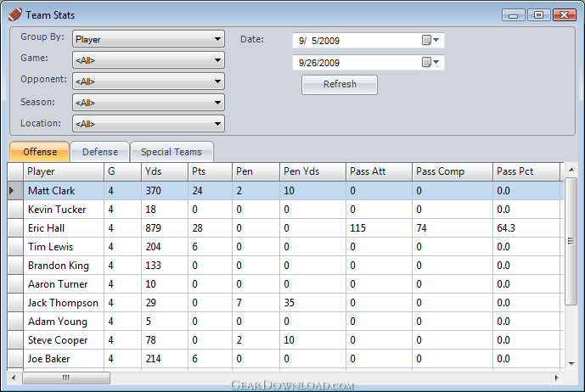The width and height of the screenshot is (585, 392).
Task: Close the Team Stats window
Action: [x=565, y=15]
